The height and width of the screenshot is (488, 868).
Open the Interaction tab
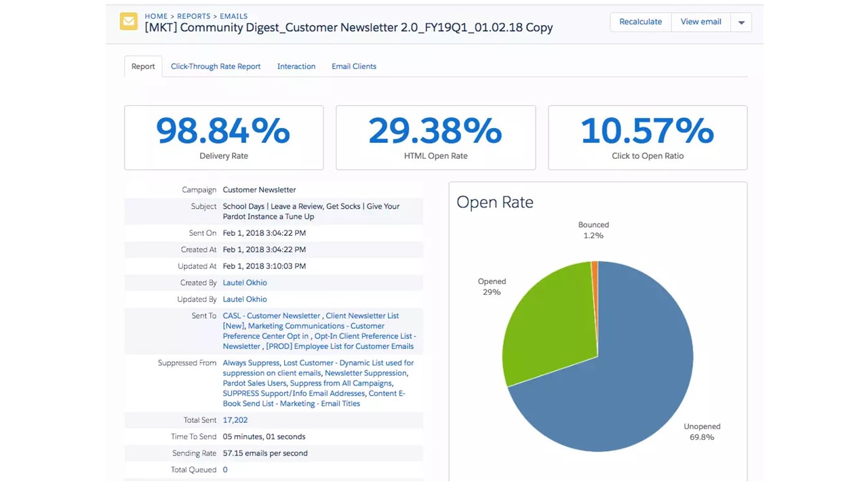(296, 66)
